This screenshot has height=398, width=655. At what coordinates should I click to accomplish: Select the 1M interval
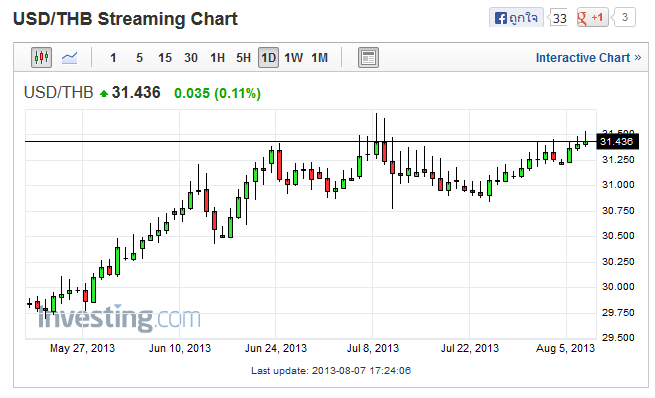coord(320,58)
